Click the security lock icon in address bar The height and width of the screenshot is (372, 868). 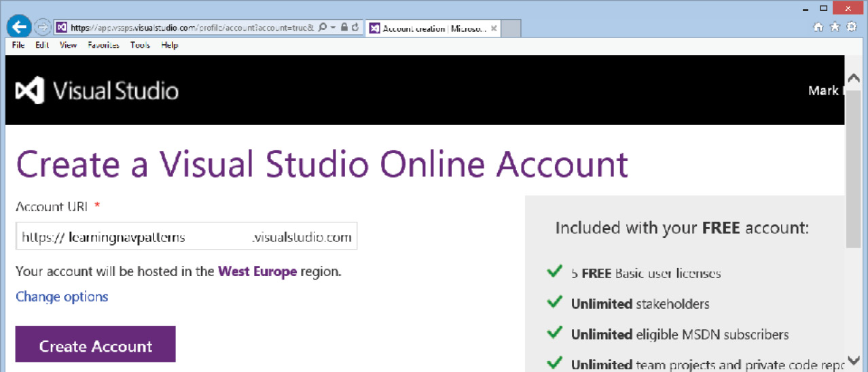coord(344,28)
